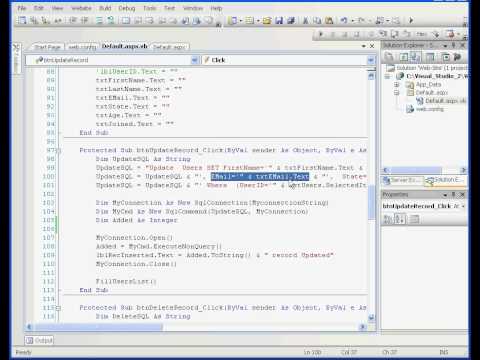Click the Open File folder icon

267,21
